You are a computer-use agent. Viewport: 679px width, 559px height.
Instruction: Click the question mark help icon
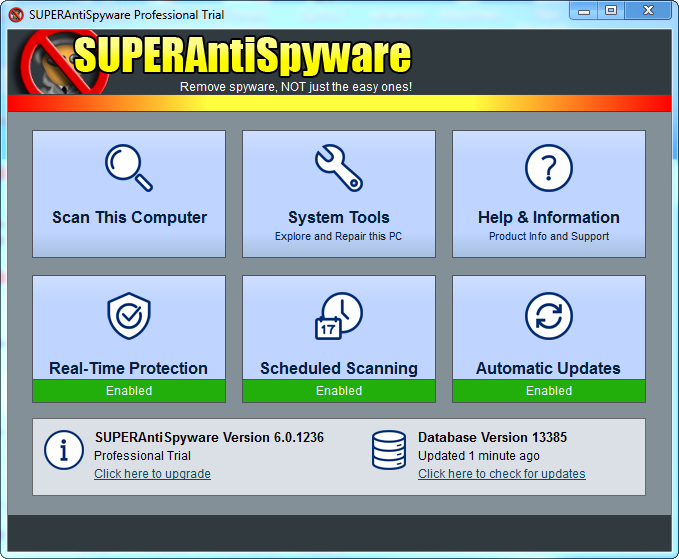[549, 168]
